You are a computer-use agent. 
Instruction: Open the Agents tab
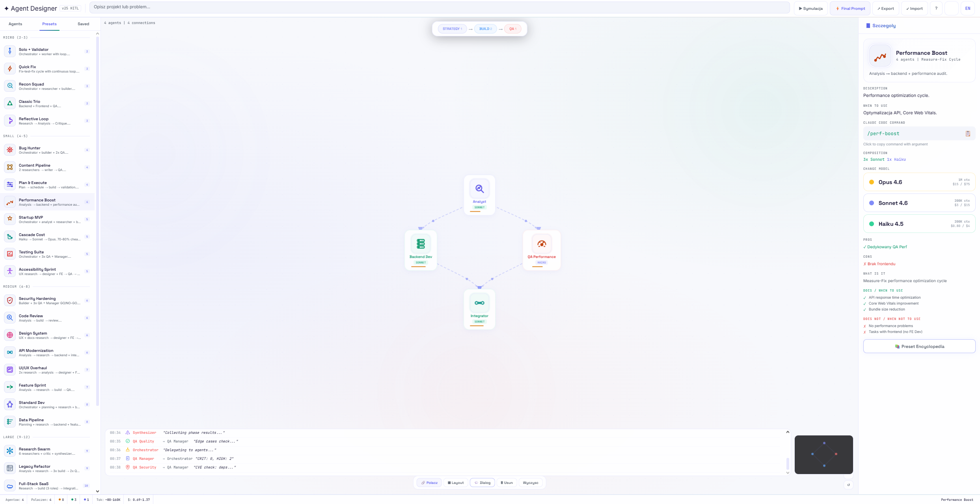[15, 24]
